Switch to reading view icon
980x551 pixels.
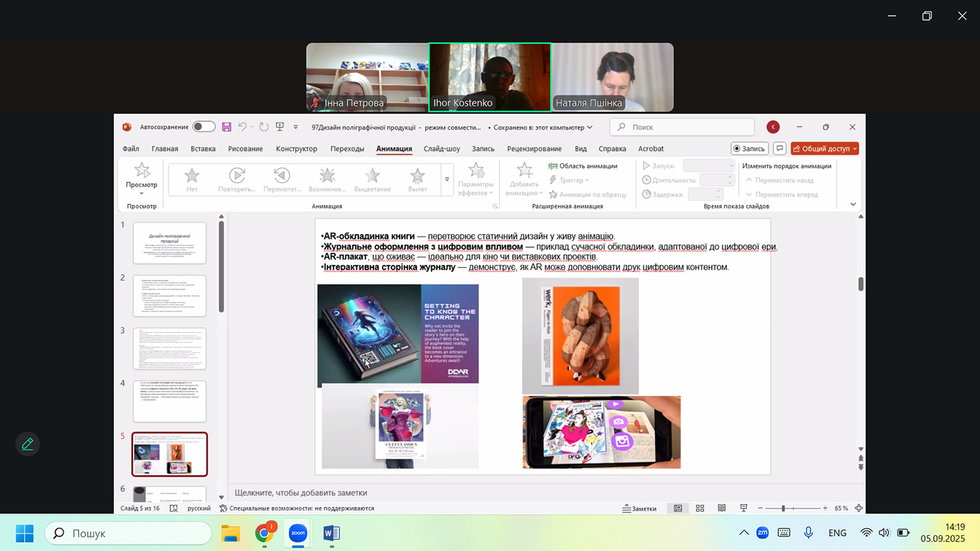[x=722, y=508]
